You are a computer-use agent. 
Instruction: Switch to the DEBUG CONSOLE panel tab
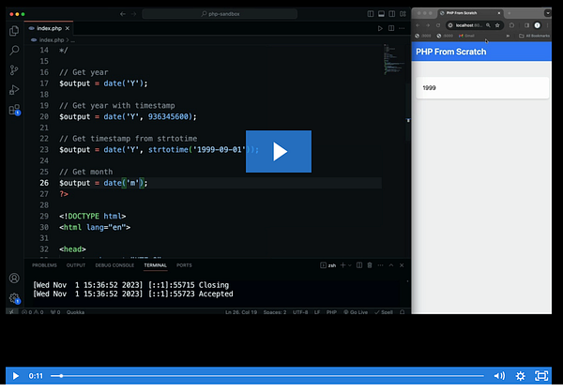tap(114, 265)
